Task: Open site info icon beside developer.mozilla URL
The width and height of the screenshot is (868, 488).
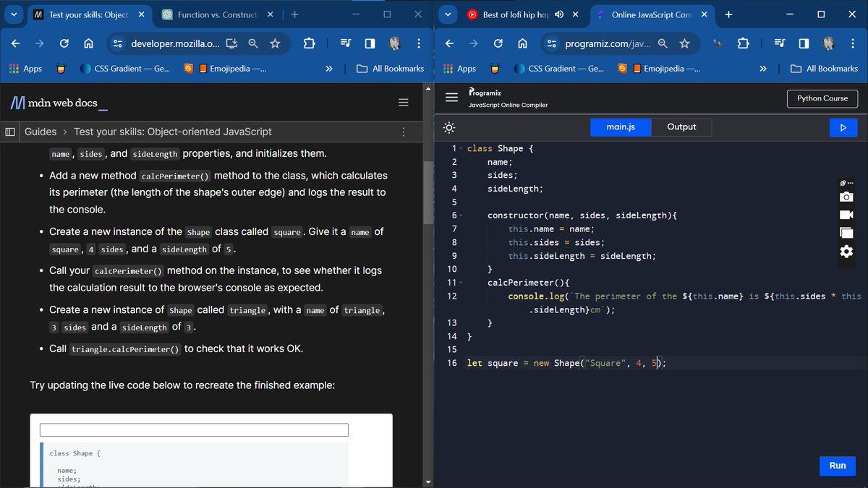Action: click(x=119, y=43)
